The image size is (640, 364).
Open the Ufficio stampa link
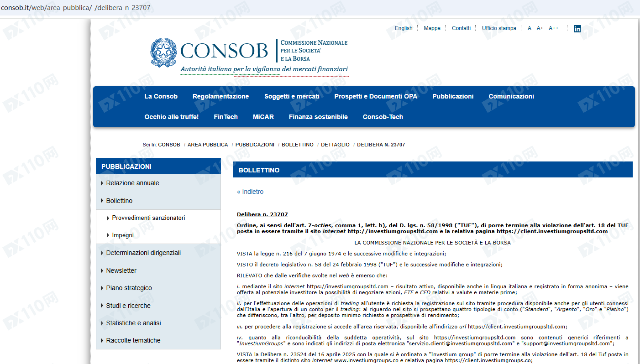point(499,28)
